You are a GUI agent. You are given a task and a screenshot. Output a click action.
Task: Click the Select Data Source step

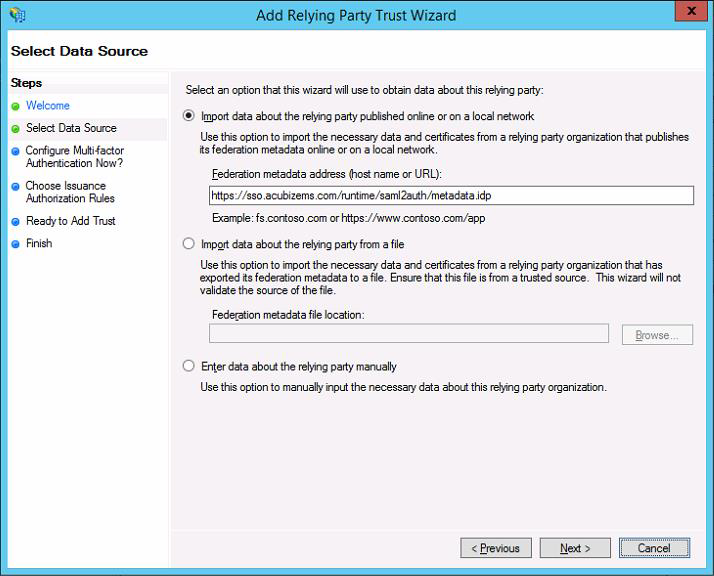[71, 128]
